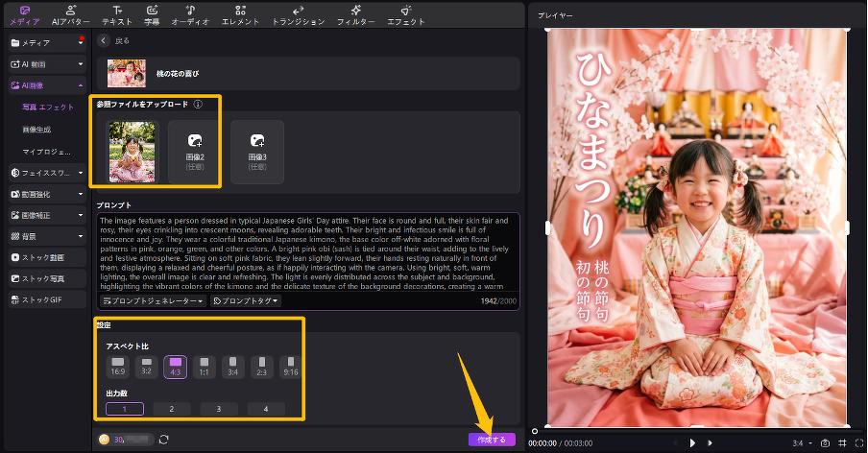Expand the プロンプトジェネレーター dropdown
Image resolution: width=868 pixels, height=453 pixels.
153,301
